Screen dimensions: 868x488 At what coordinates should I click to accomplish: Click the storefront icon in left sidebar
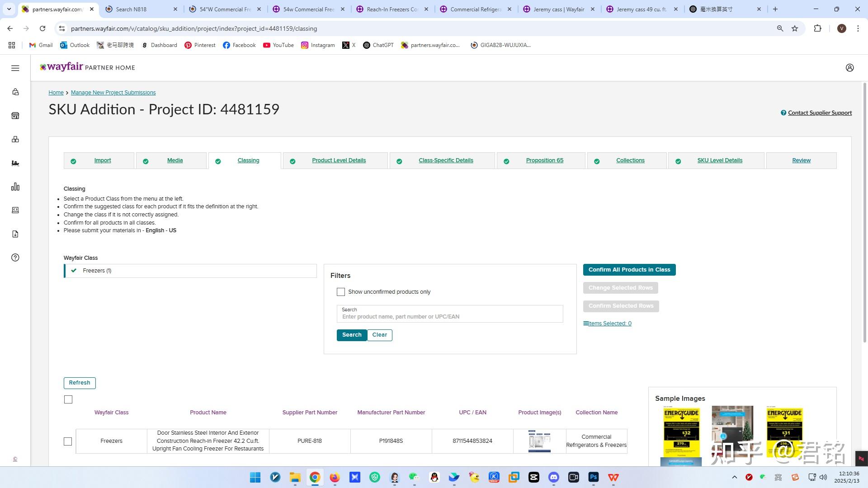point(15,116)
